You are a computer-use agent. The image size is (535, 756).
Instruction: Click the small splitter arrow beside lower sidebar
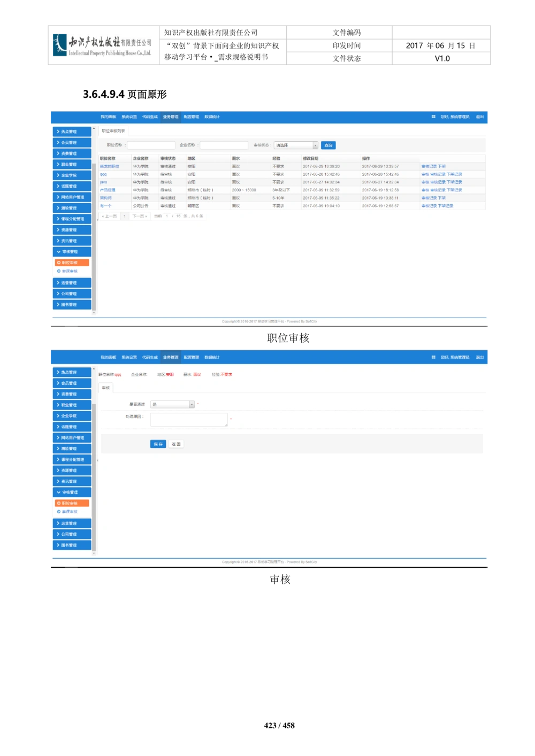pyautogui.click(x=97, y=460)
